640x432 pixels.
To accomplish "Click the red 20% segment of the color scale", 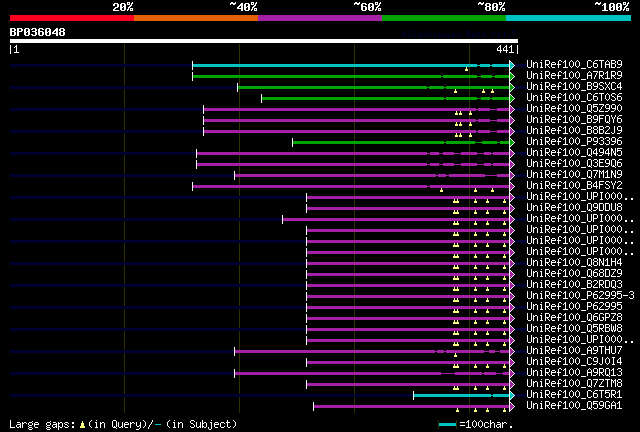I will [72, 18].
